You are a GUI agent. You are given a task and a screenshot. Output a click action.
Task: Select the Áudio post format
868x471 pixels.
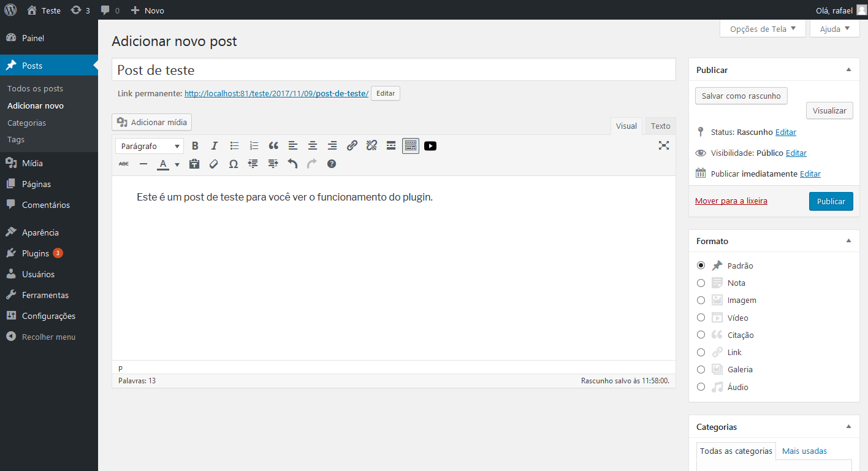(701, 387)
